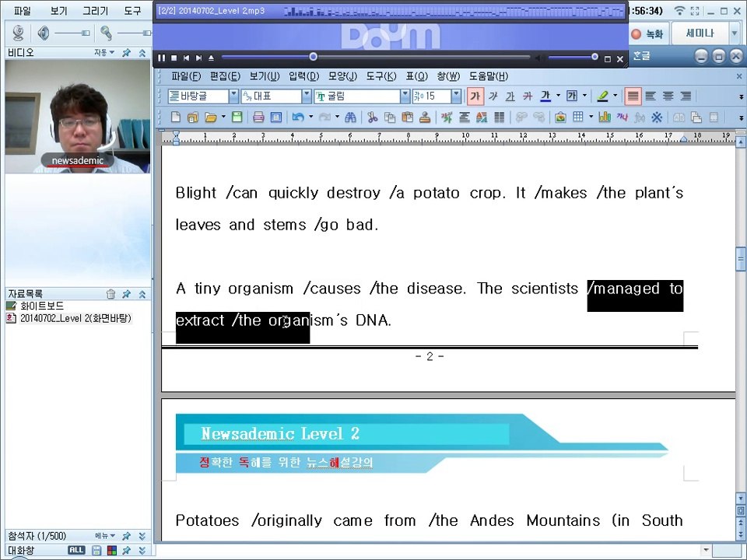Toggle italic 가 formatting button

pos(493,96)
